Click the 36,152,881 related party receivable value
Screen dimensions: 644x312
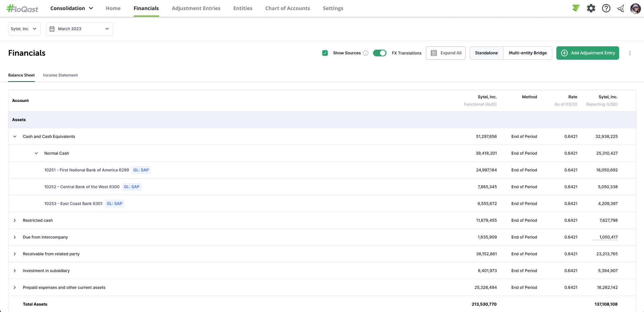coord(486,254)
